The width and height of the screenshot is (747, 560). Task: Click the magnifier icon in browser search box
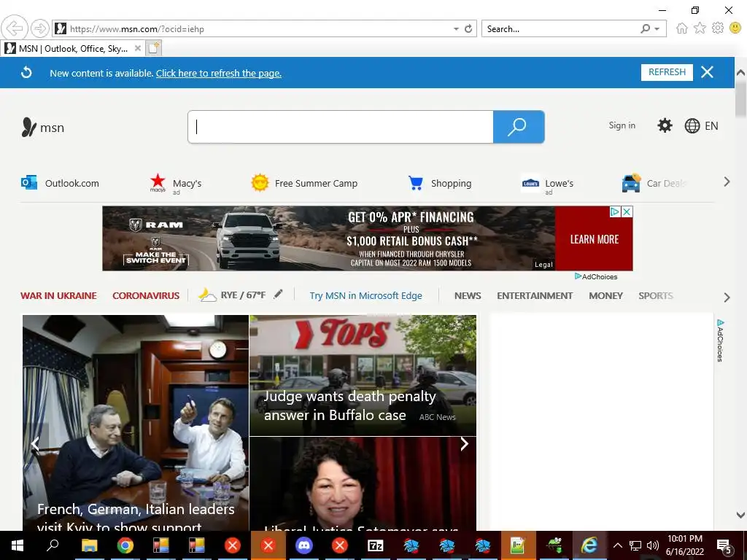point(645,29)
